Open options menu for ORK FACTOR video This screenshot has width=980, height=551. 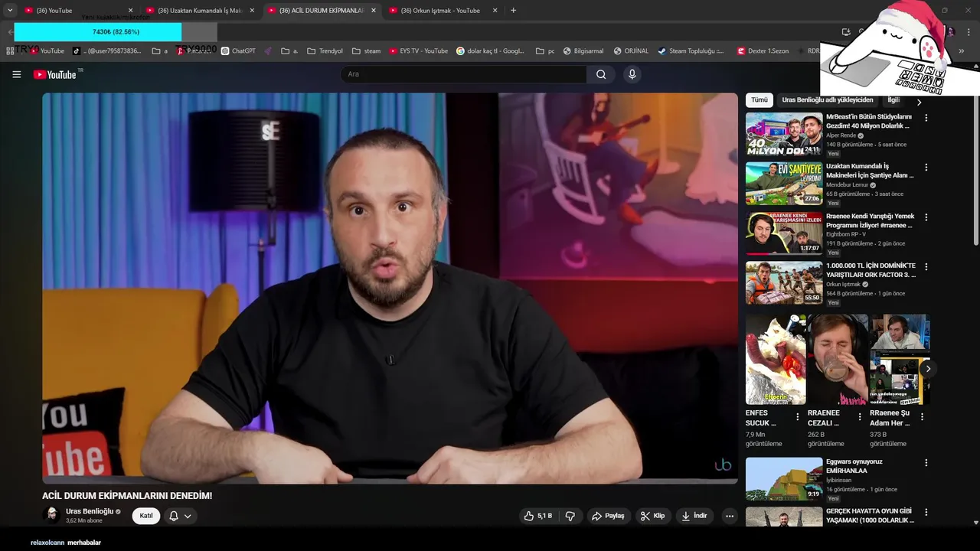pos(926,267)
